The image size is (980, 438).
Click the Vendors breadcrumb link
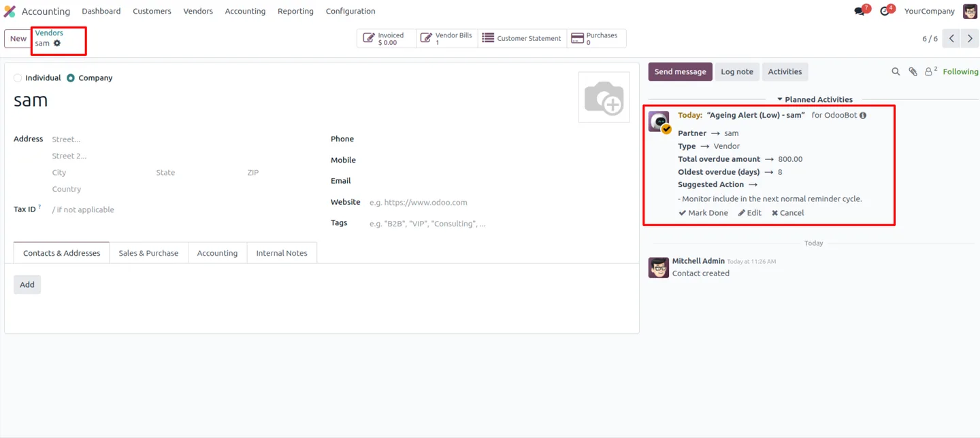[x=49, y=33]
